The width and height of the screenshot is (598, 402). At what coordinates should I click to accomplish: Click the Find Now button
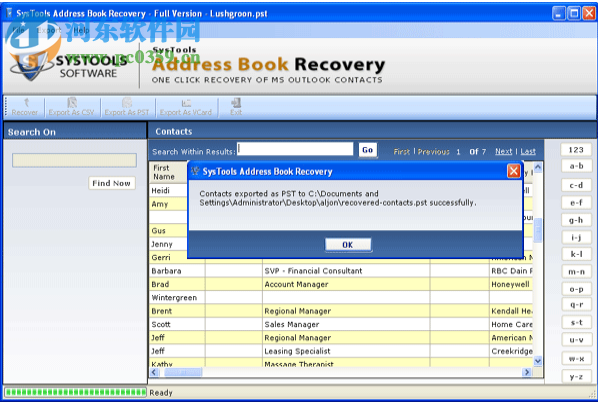(111, 183)
